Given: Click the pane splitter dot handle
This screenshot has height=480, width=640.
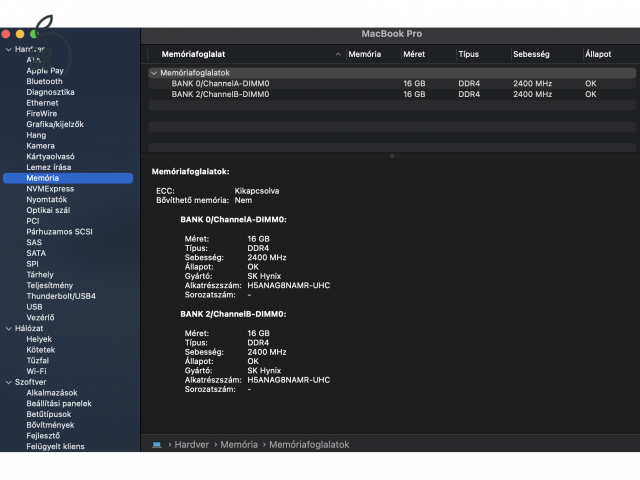Looking at the screenshot, I should [392, 156].
